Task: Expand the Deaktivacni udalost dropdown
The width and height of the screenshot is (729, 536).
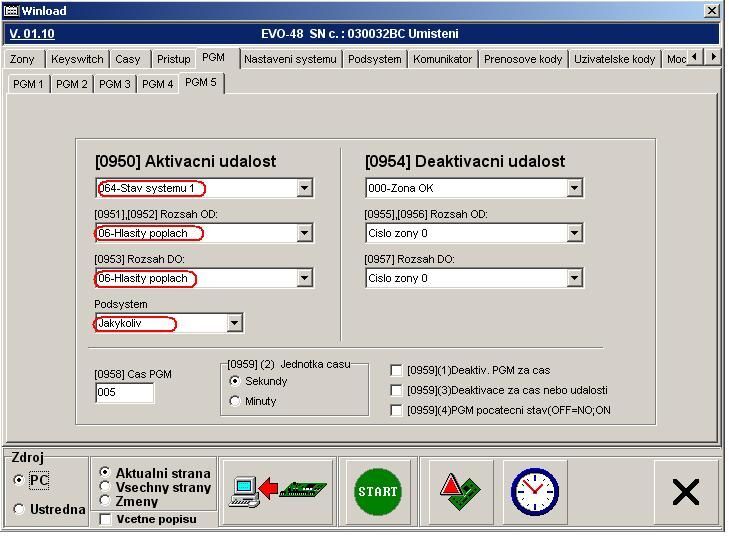Action: [x=574, y=188]
